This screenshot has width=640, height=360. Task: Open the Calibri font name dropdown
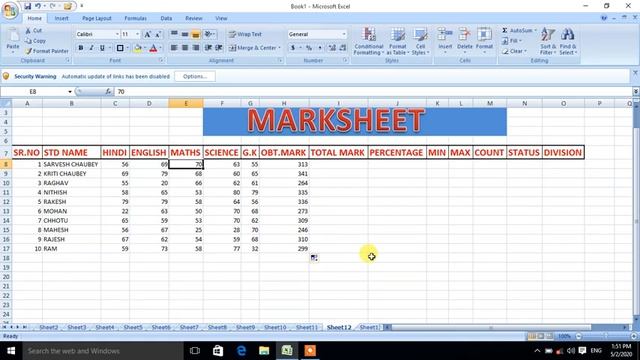pos(117,34)
